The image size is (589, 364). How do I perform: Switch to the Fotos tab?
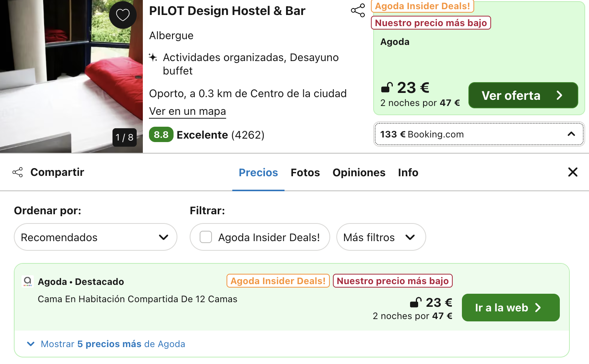tap(305, 172)
